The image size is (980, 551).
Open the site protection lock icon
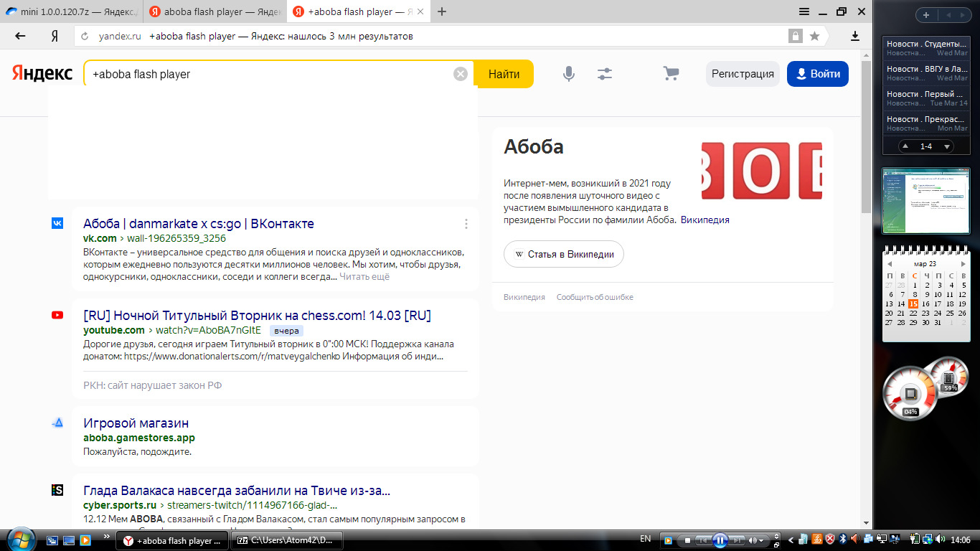pyautogui.click(x=795, y=36)
